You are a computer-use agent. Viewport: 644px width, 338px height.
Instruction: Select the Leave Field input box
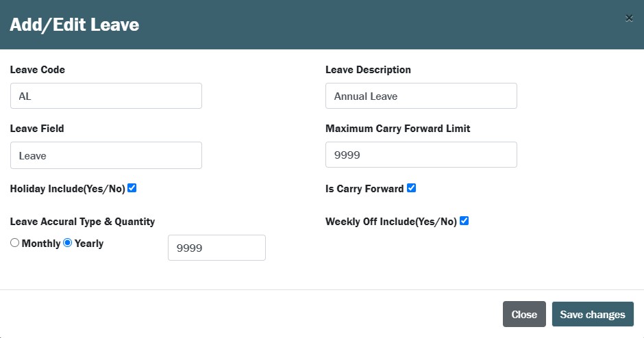click(x=106, y=155)
